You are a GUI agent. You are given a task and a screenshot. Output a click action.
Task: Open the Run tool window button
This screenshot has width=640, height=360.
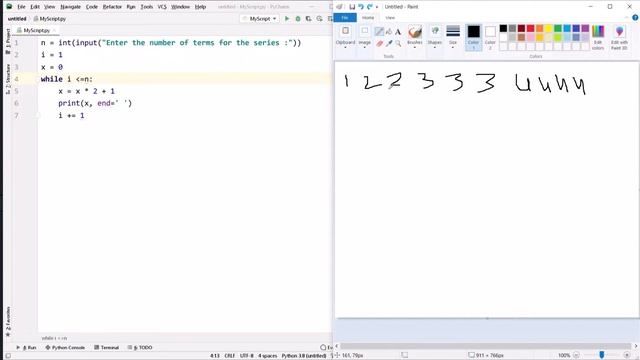pos(26,347)
